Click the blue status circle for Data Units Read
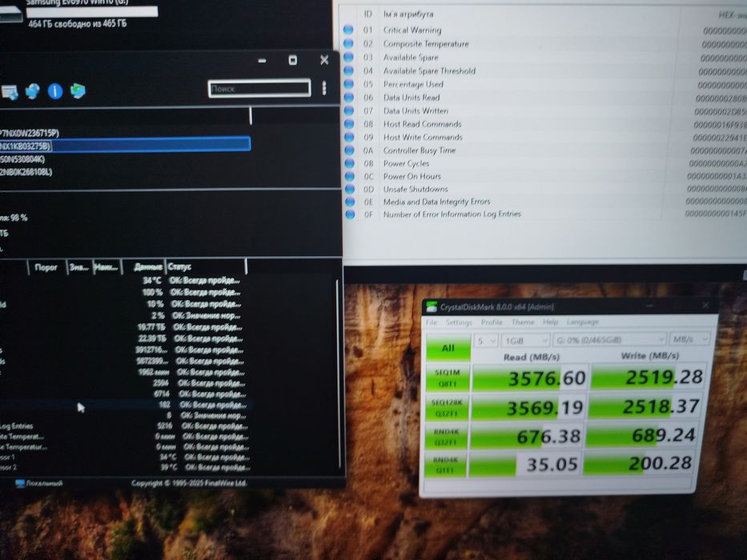This screenshot has height=560, width=747. (x=348, y=97)
